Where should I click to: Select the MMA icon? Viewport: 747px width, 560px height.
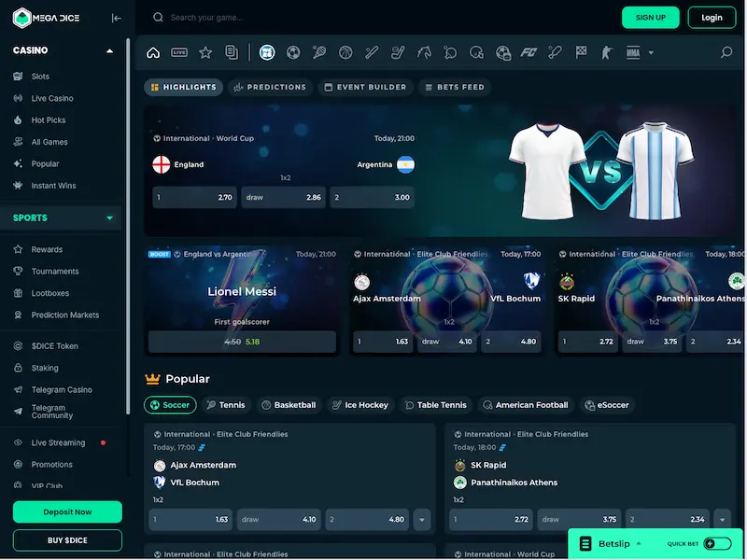click(x=633, y=52)
